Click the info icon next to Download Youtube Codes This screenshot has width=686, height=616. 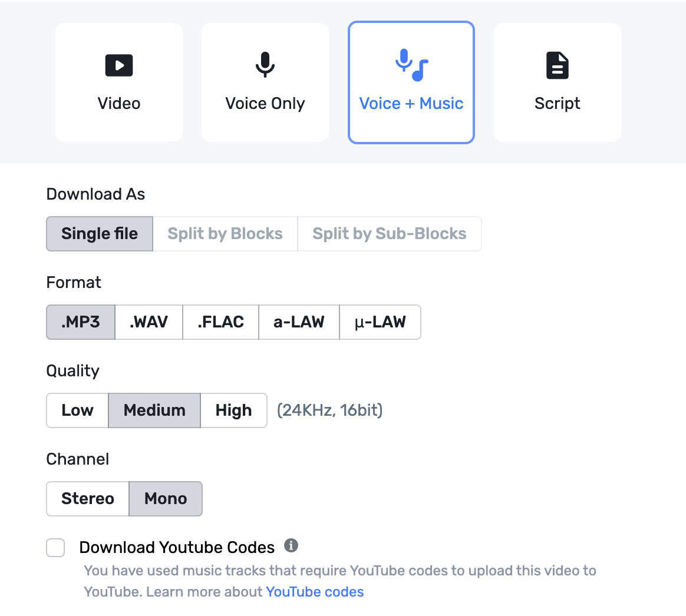[291, 545]
